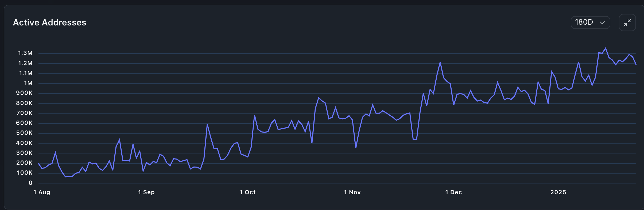644x210 pixels.
Task: Click the 600K y-axis label
Action: coord(24,123)
